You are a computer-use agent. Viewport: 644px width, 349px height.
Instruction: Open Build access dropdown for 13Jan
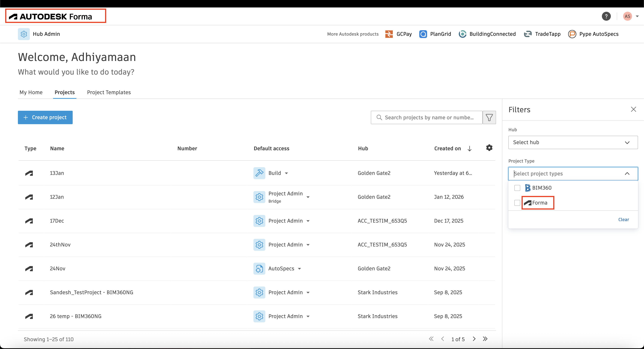pyautogui.click(x=286, y=173)
